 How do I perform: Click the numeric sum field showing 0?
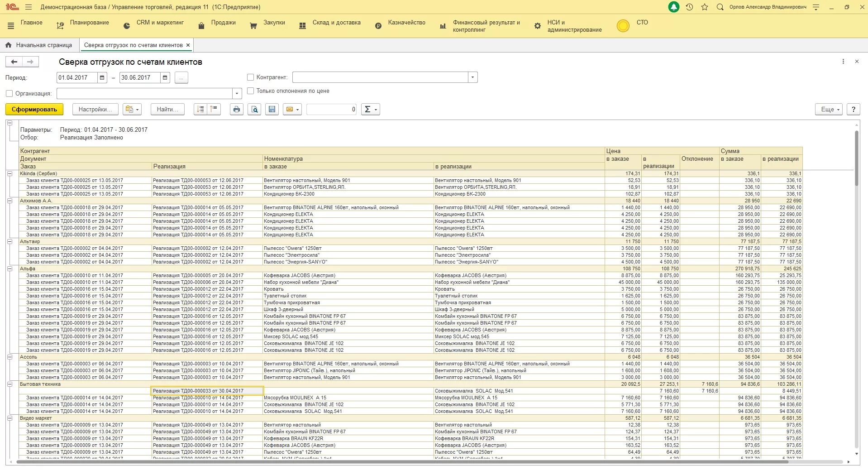pyautogui.click(x=331, y=109)
